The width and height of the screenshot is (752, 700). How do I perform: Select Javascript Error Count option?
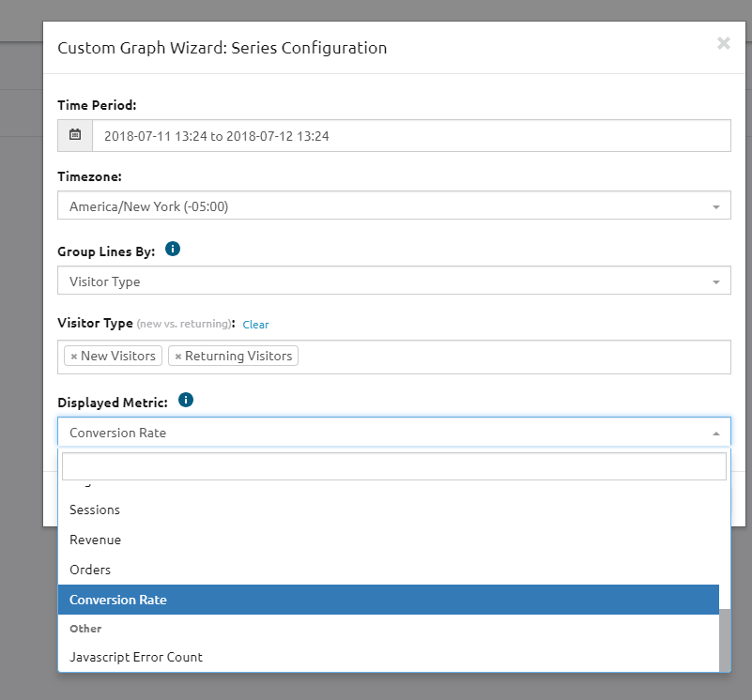click(x=389, y=657)
